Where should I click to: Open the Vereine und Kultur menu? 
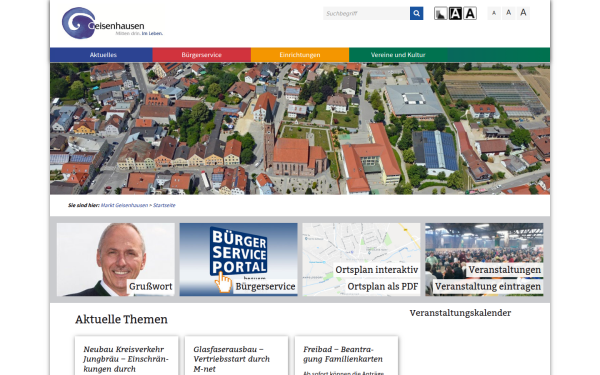point(398,55)
